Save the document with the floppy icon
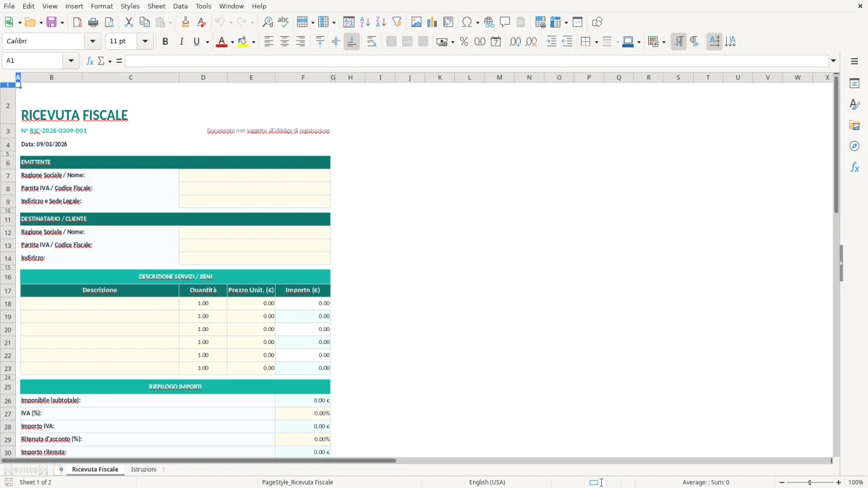 (51, 22)
